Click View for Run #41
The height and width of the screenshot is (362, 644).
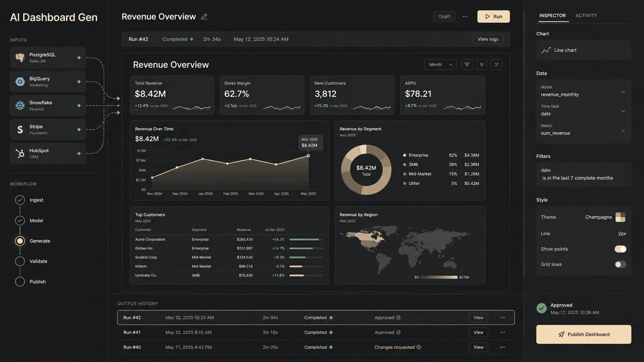(478, 333)
